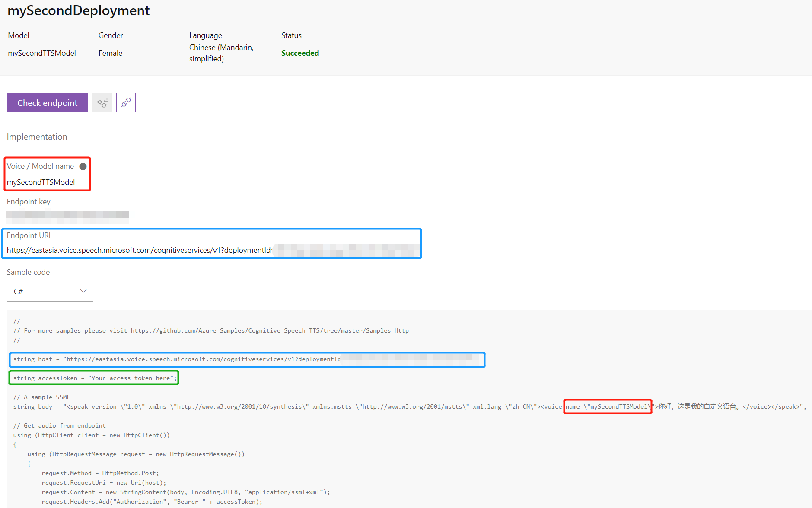Click the gears settings icon button

tap(102, 103)
